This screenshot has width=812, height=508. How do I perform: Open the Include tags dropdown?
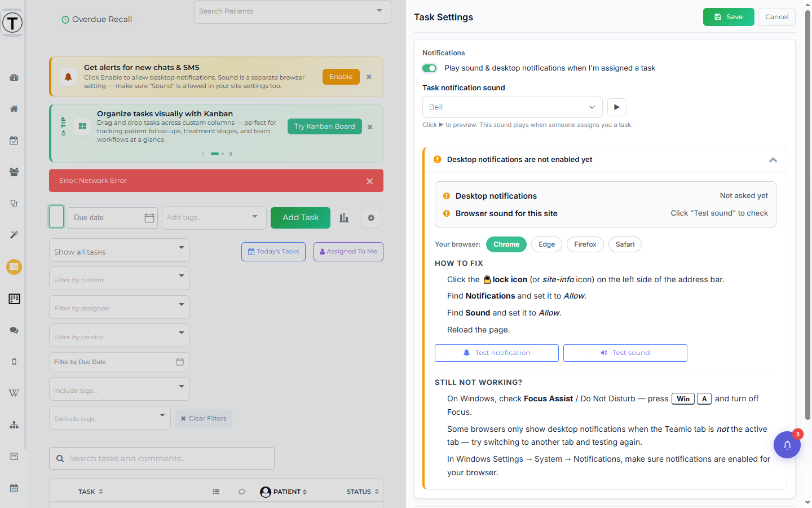(120, 389)
